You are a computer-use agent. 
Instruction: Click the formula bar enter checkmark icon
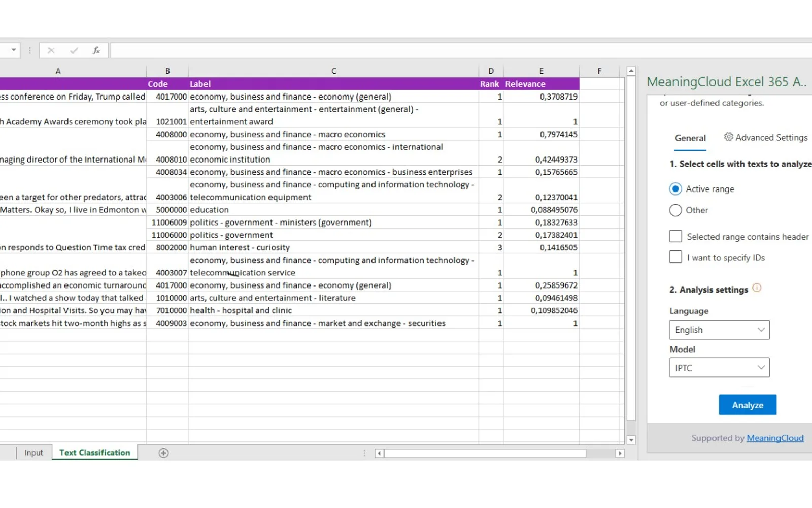point(74,50)
